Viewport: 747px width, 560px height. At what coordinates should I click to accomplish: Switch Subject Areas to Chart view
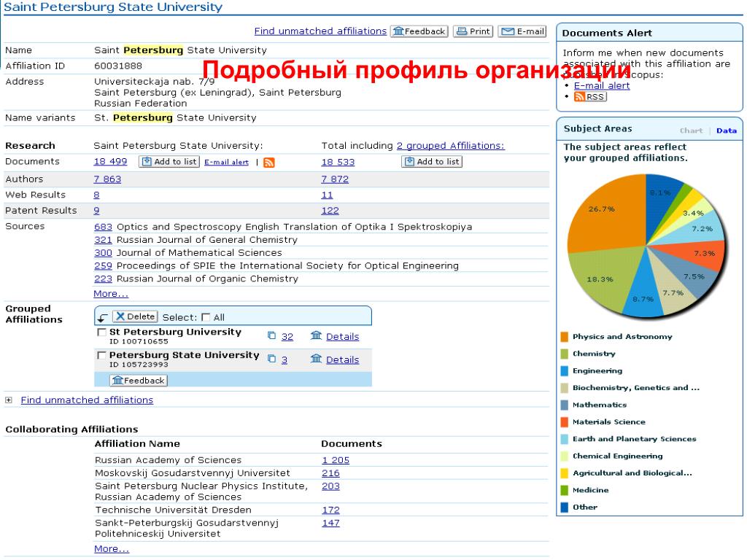[x=691, y=131]
